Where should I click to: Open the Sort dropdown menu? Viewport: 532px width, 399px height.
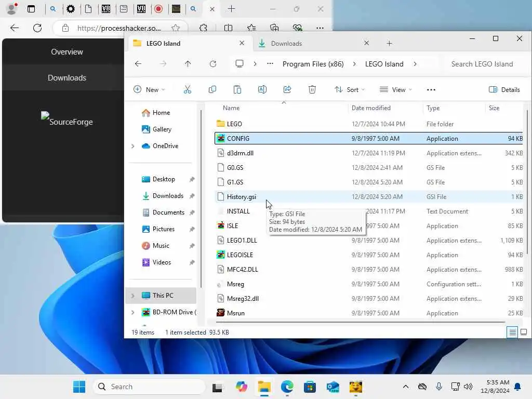[x=350, y=89]
